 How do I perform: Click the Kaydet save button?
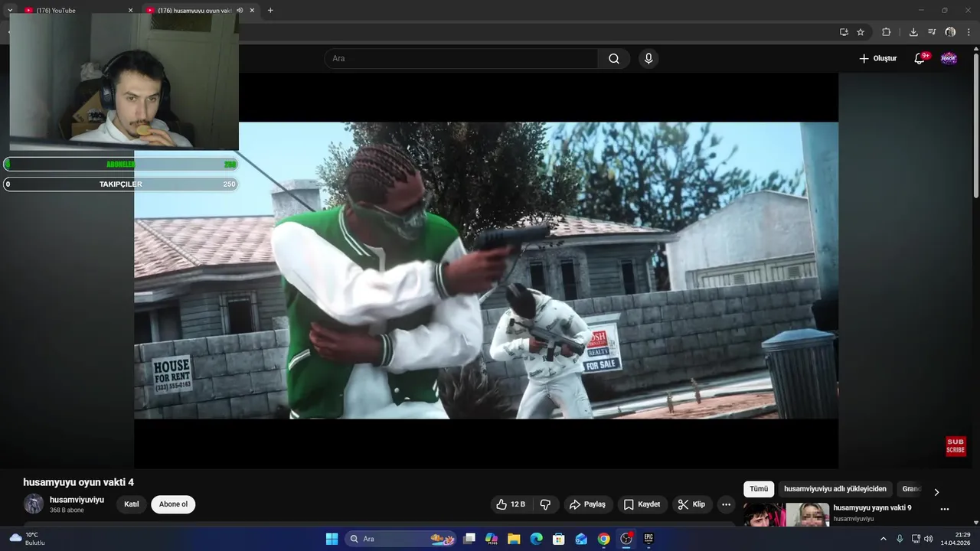pos(642,504)
